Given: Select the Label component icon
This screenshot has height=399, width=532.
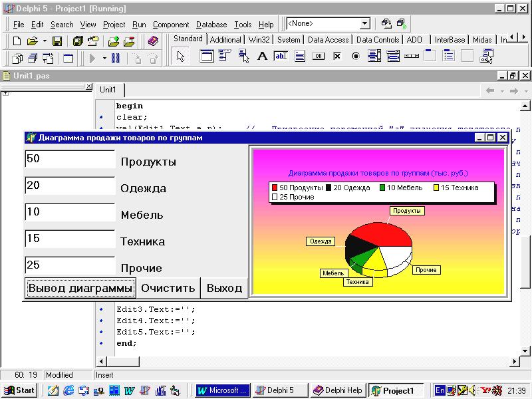Looking at the screenshot, I should point(262,56).
